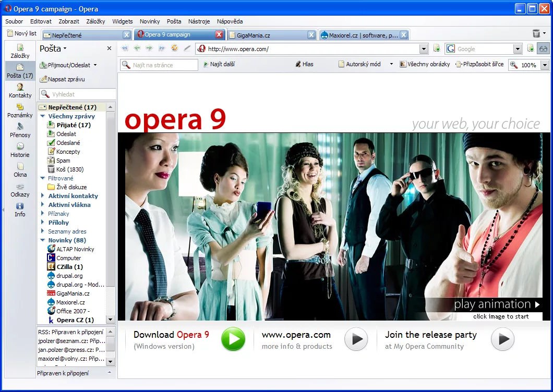Screen dimensions: 553x392
Task: Open the Odkazy links panel
Action: [x=20, y=190]
